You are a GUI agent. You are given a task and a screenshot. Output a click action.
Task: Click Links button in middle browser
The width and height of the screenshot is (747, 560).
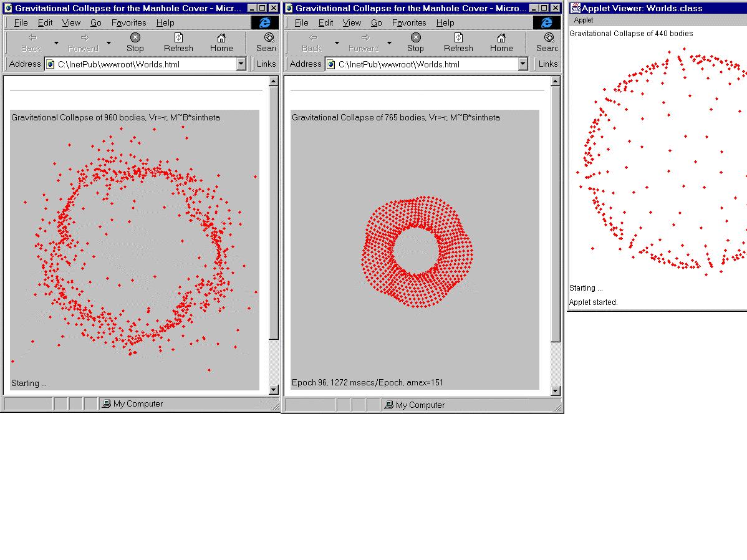click(x=547, y=64)
